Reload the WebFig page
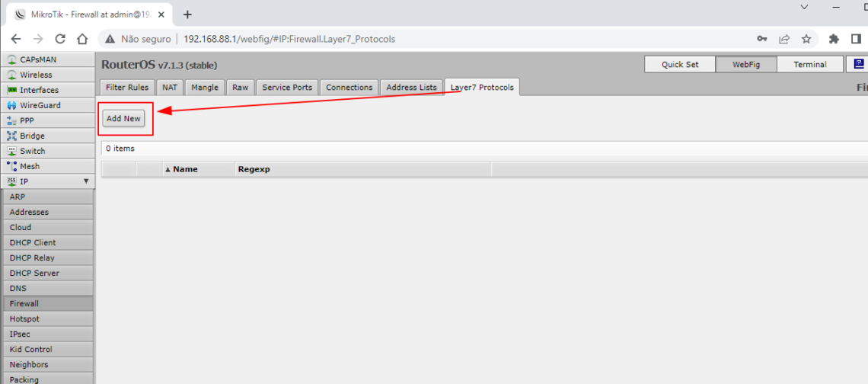 click(60, 39)
